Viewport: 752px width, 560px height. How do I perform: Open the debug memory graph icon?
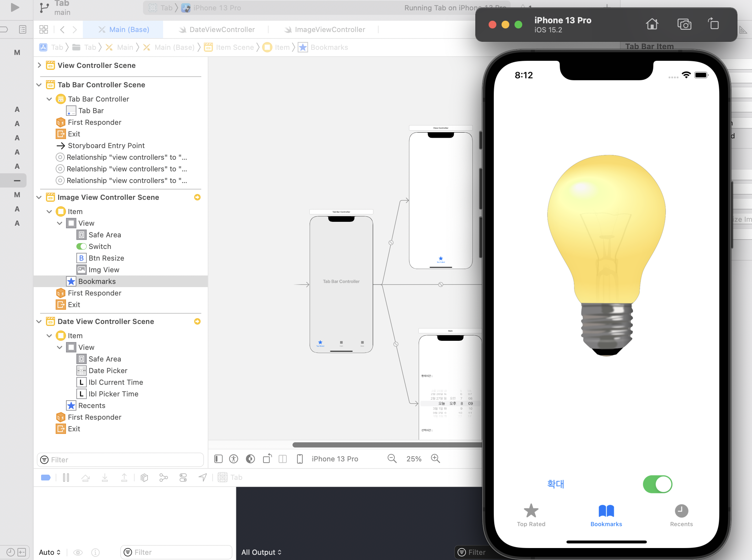[163, 478]
